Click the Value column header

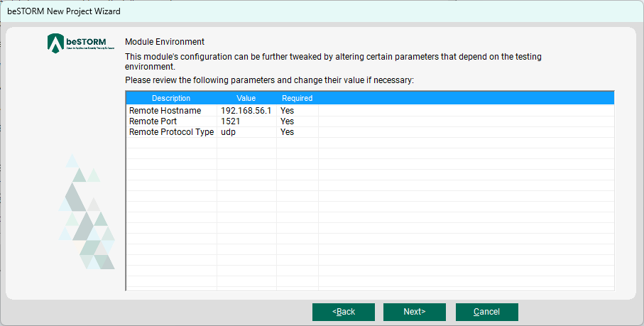point(246,98)
